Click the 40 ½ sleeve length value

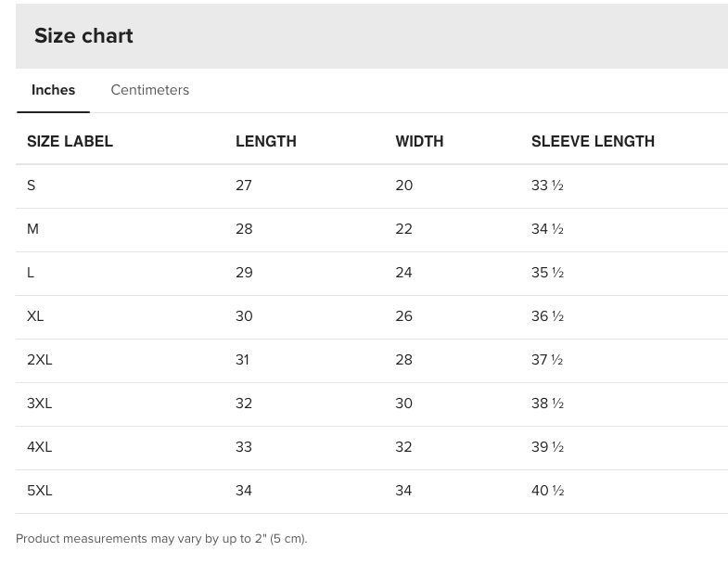click(547, 491)
